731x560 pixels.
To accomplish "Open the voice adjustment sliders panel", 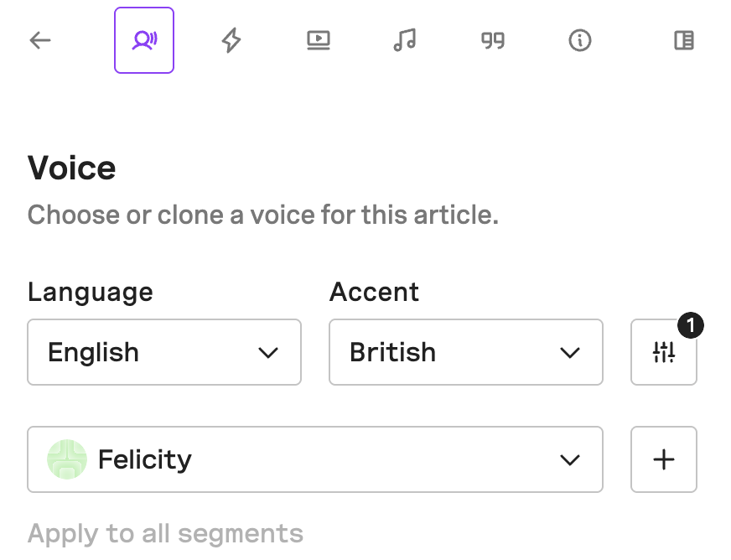I will pyautogui.click(x=664, y=352).
